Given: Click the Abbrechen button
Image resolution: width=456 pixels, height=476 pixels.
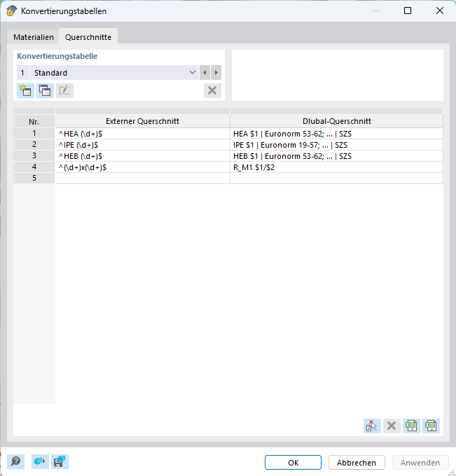Looking at the screenshot, I should 357,462.
